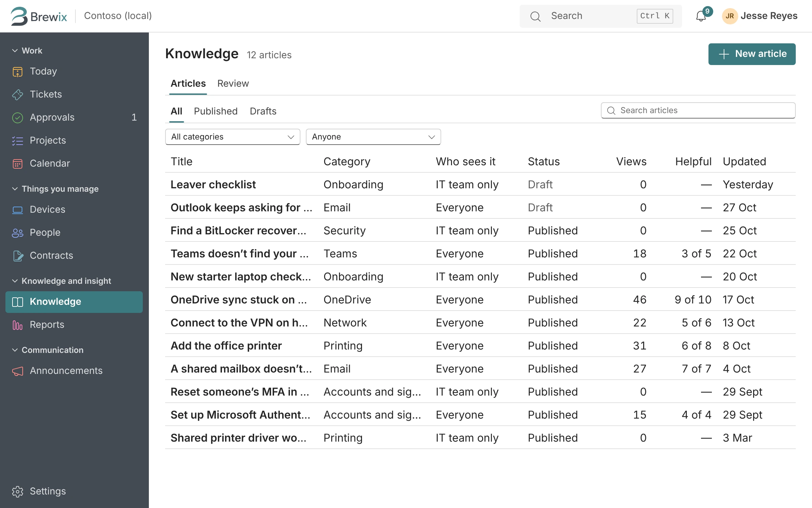Screen dimensions: 812x508
Task: Create a New article
Action: [x=752, y=54]
